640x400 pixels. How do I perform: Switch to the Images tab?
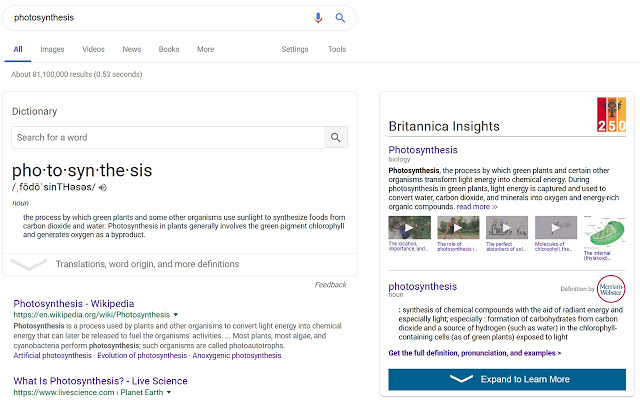tap(52, 49)
